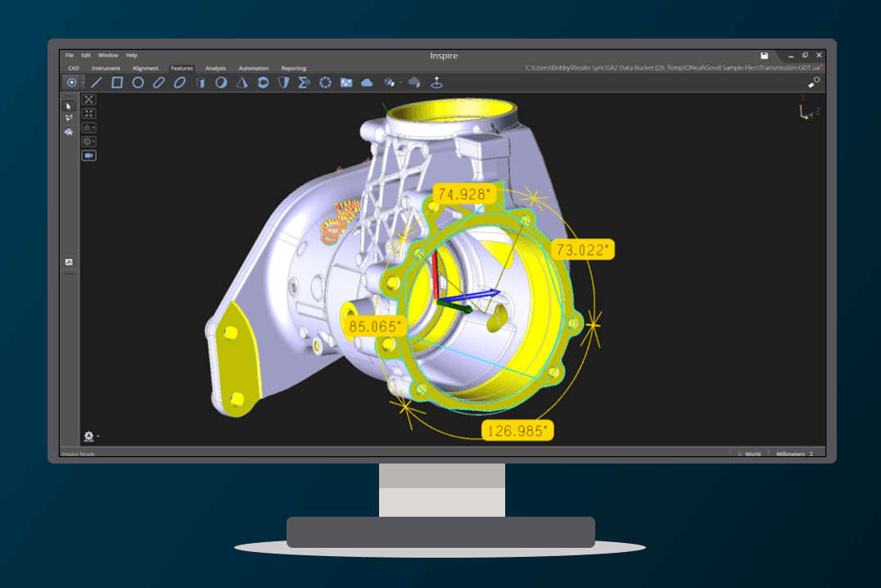Click the 126.985° measurement annotation

click(x=518, y=429)
